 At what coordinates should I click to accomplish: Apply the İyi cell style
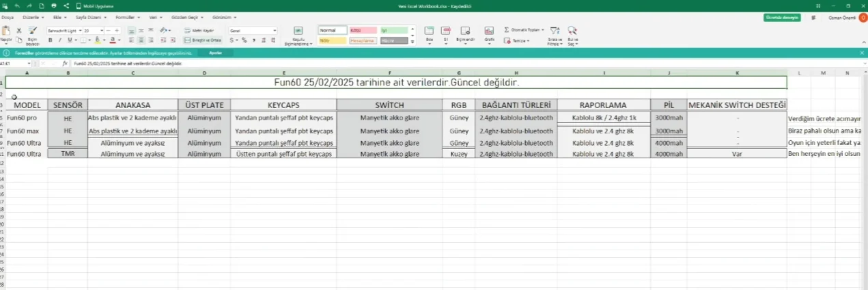click(394, 30)
